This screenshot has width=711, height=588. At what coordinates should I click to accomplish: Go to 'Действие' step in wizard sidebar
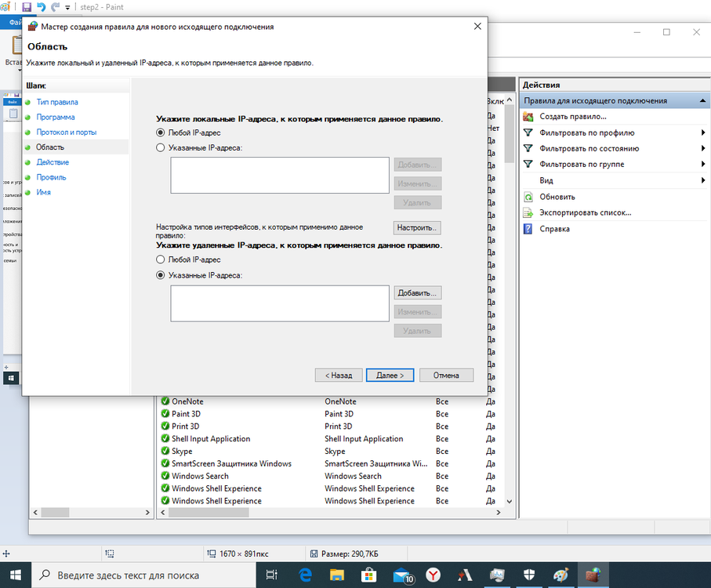click(x=53, y=162)
